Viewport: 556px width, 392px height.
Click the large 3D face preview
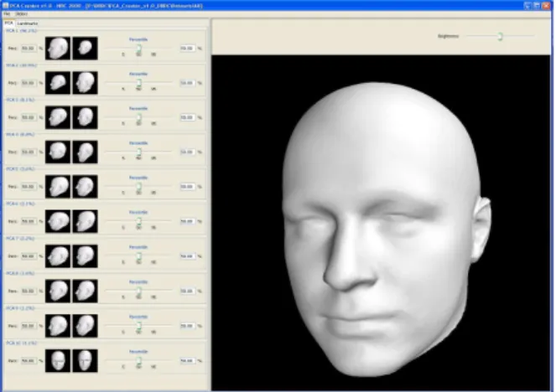tap(381, 223)
